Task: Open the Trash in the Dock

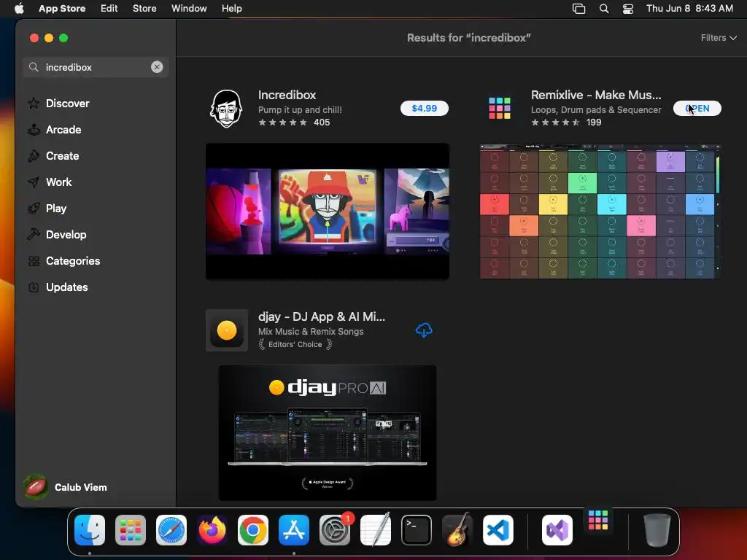Action: point(657,530)
